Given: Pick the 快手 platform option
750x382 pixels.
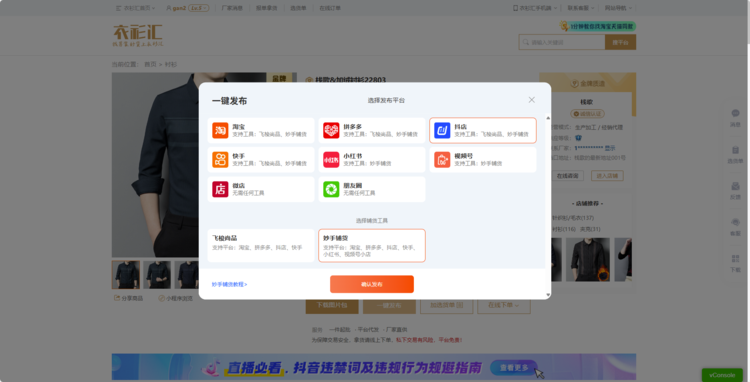Looking at the screenshot, I should pyautogui.click(x=261, y=160).
